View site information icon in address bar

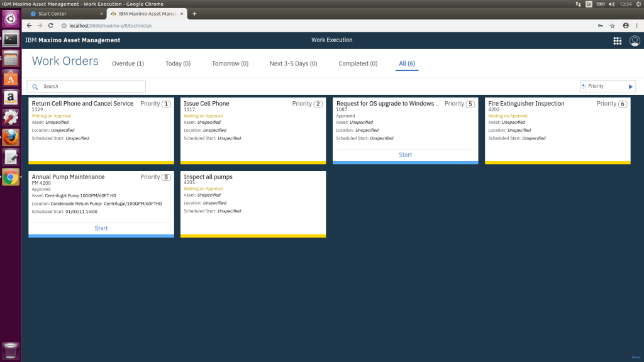[64, 25]
